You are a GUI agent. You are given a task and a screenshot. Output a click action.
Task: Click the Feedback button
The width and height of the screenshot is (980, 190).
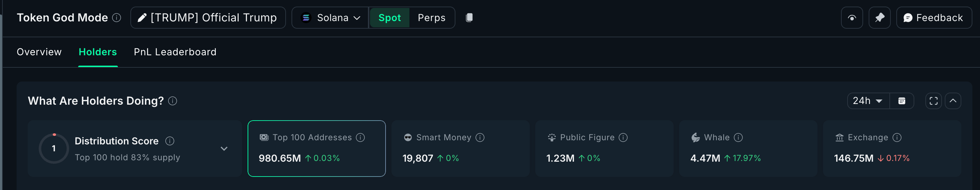934,18
